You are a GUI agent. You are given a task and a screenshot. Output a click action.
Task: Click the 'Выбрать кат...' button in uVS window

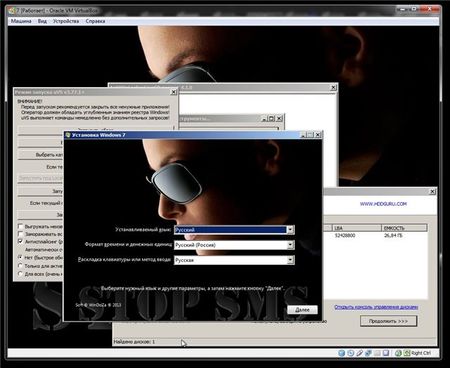click(x=40, y=155)
